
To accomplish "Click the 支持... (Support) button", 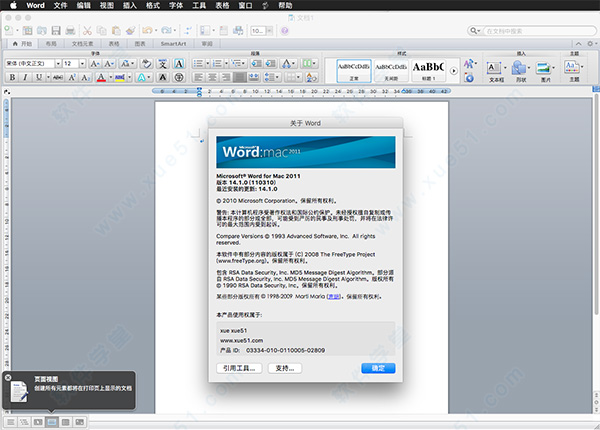I will tap(285, 368).
